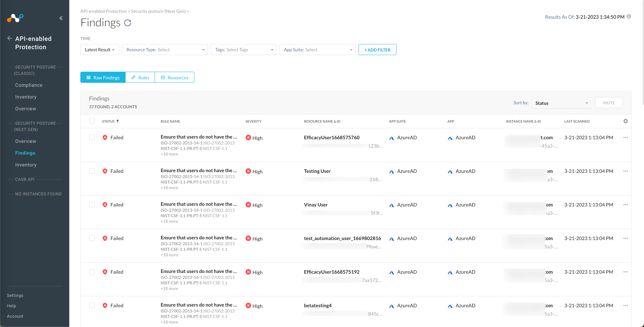Open row actions for Testing User
The height and width of the screenshot is (327, 644).
click(x=625, y=171)
